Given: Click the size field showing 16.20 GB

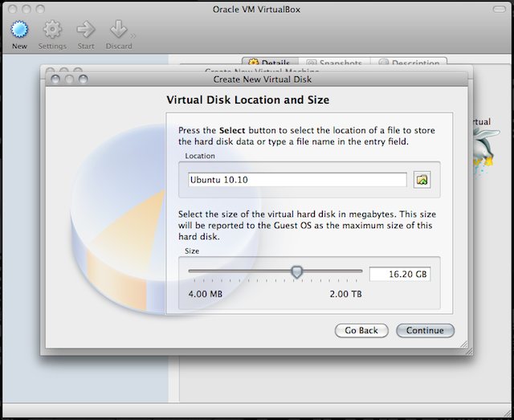Looking at the screenshot, I should 400,274.
